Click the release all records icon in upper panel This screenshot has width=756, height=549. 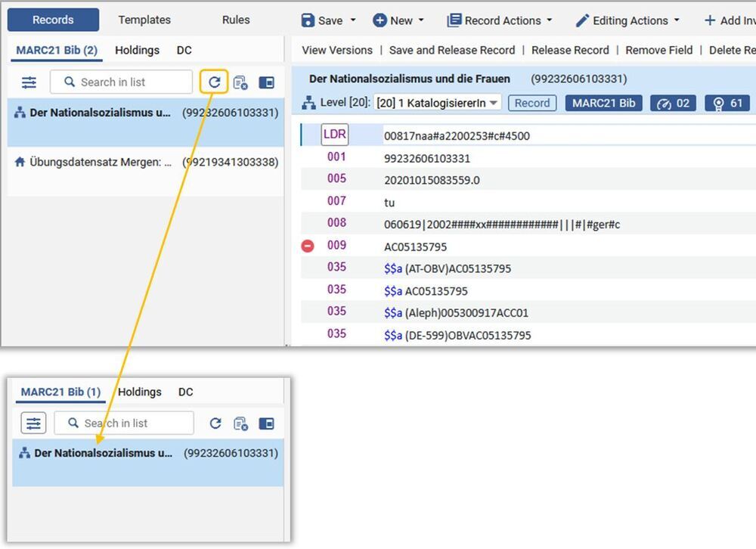point(240,82)
